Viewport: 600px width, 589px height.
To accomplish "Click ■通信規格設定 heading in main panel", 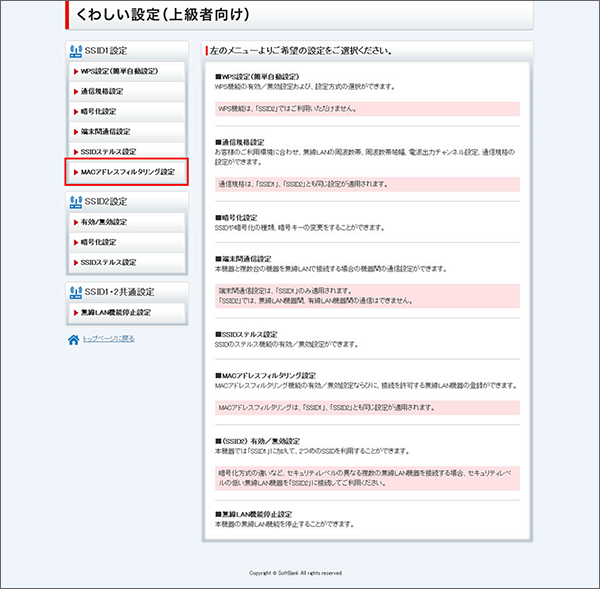I will [240, 142].
